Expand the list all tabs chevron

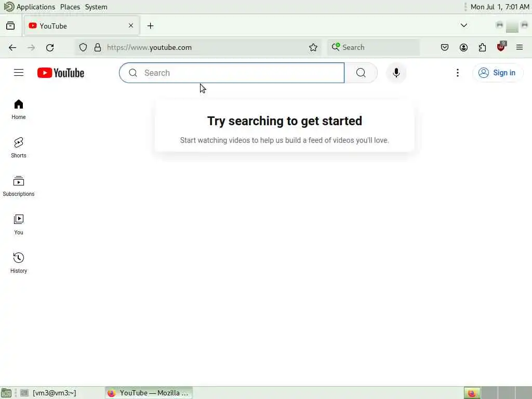[x=464, y=25]
